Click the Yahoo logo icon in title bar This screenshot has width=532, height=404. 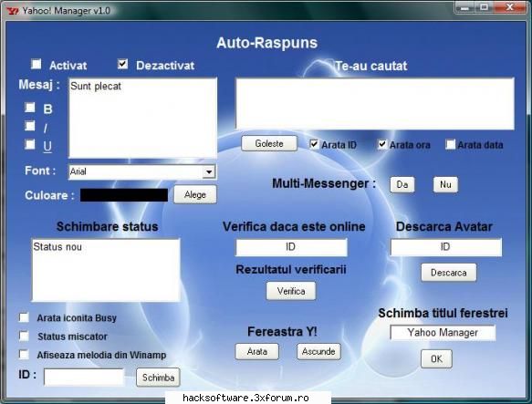click(x=13, y=11)
